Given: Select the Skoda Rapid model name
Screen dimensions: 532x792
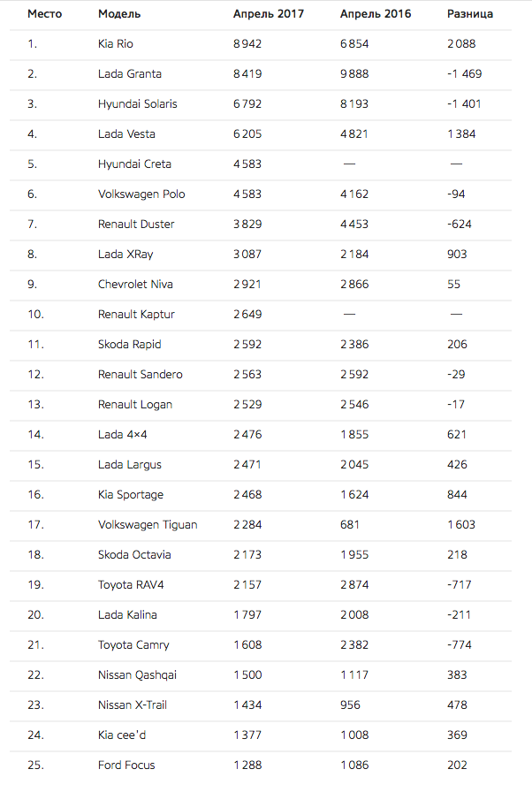Looking at the screenshot, I should (129, 345).
